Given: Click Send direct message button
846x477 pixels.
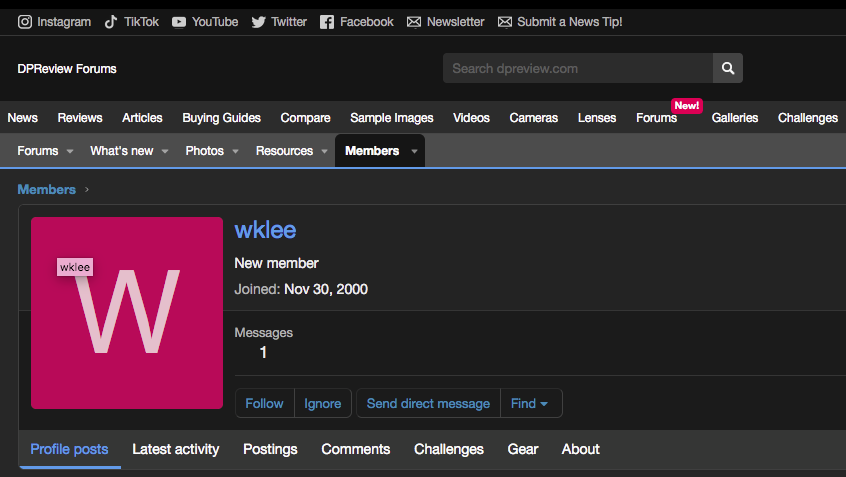Looking at the screenshot, I should tap(428, 403).
